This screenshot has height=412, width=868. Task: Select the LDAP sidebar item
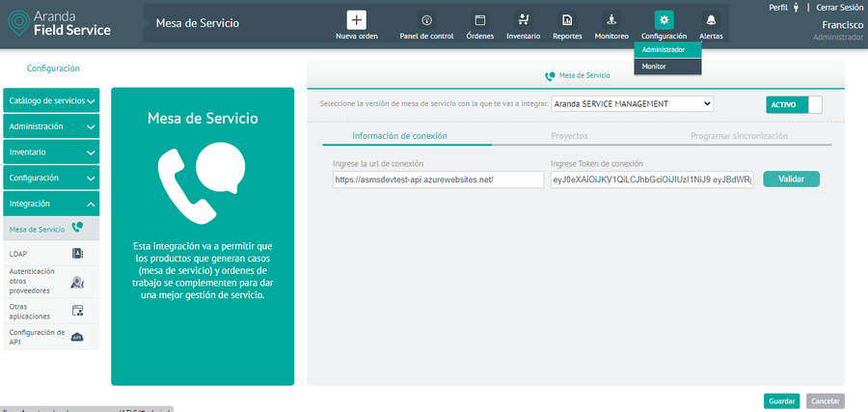[51, 254]
